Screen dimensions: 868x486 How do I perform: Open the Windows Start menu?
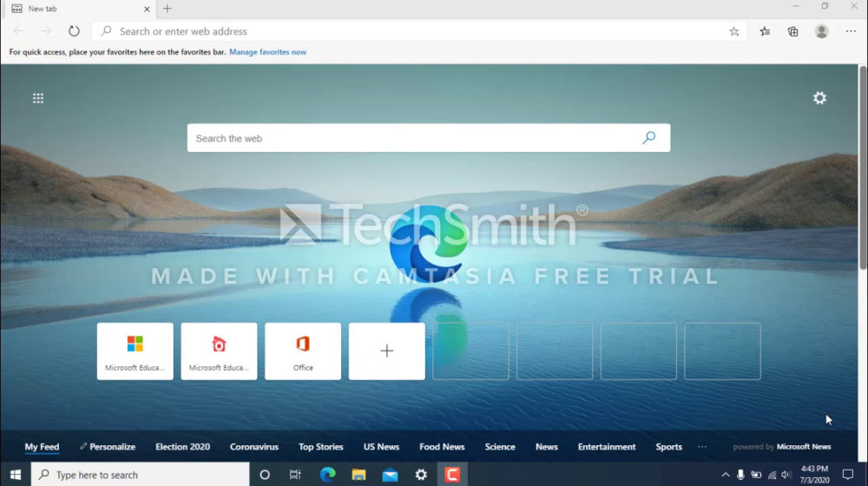(16, 475)
